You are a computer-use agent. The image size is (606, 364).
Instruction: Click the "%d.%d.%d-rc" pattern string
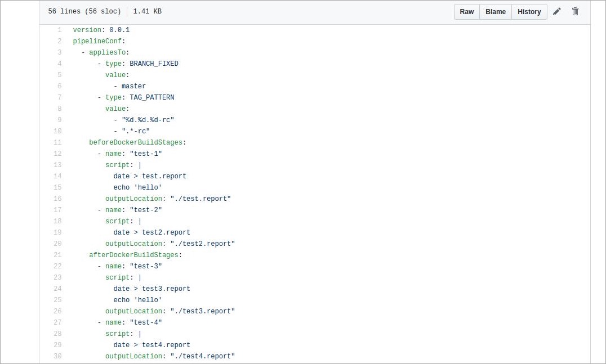pyautogui.click(x=148, y=120)
